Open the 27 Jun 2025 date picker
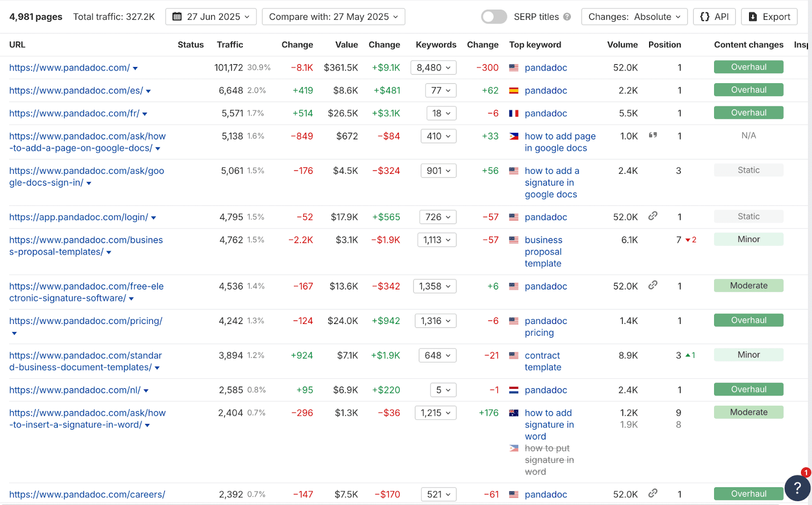The width and height of the screenshot is (812, 505). (x=211, y=17)
